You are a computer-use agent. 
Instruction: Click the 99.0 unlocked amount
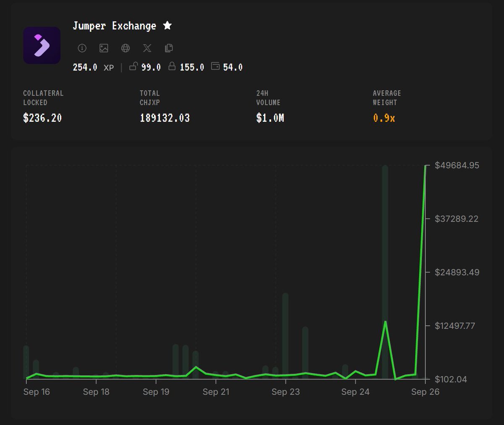tap(151, 67)
